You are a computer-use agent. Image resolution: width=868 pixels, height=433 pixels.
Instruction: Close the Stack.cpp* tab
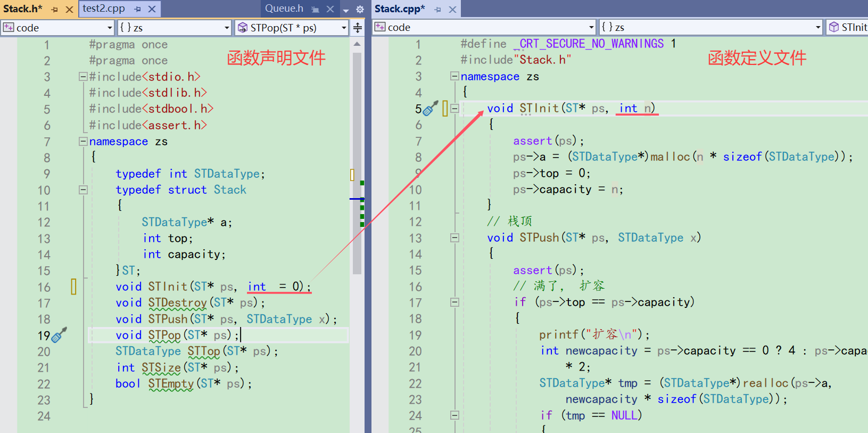(x=452, y=10)
